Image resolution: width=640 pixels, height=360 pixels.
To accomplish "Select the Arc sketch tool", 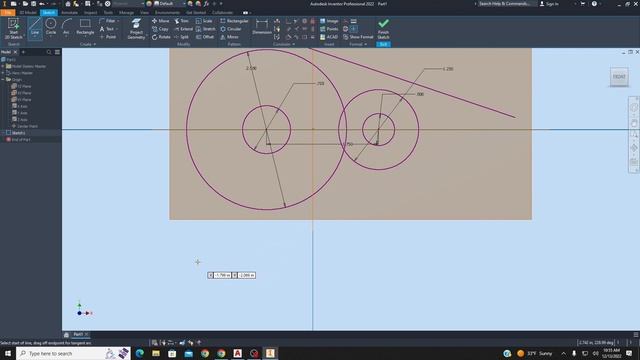I will click(x=66, y=27).
